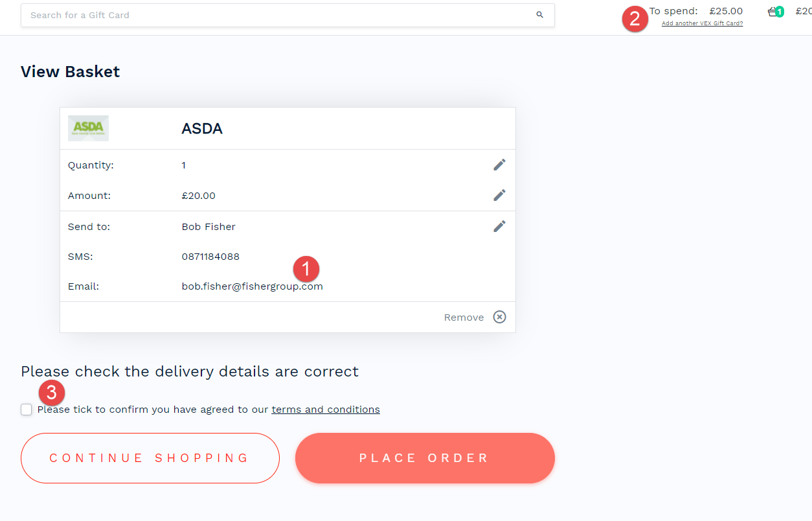
Task: Edit the Send to recipient details
Action: coord(499,226)
